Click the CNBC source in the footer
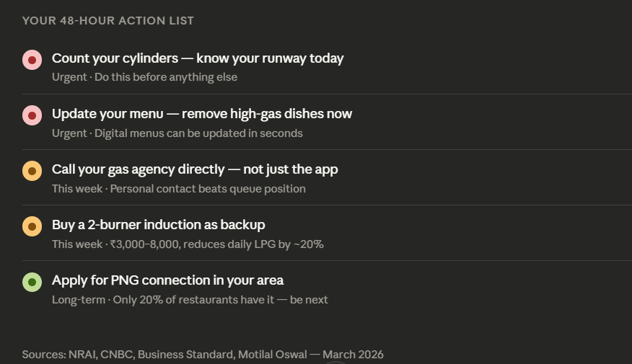This screenshot has height=364, width=632. click(118, 355)
